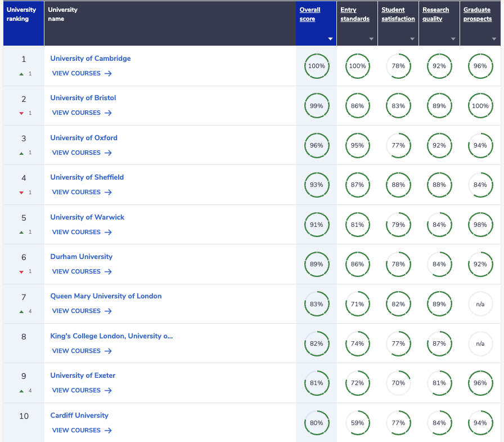Open King's College London page

pos(111,336)
